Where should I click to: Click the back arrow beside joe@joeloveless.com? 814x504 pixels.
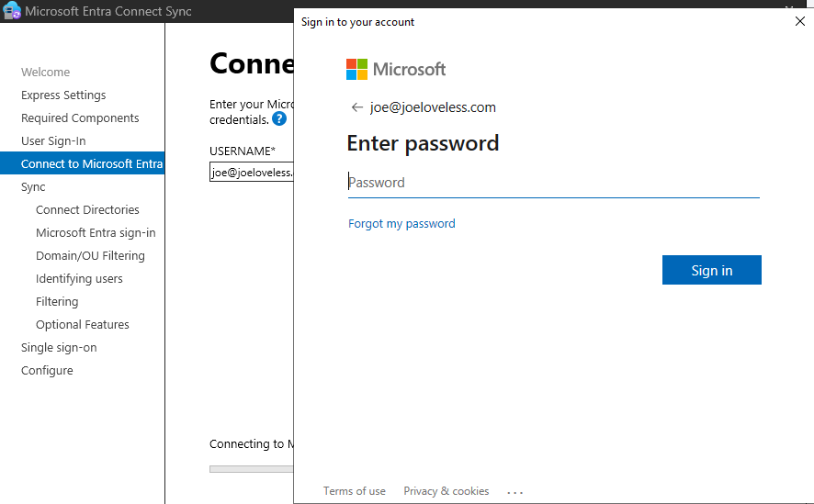click(356, 107)
